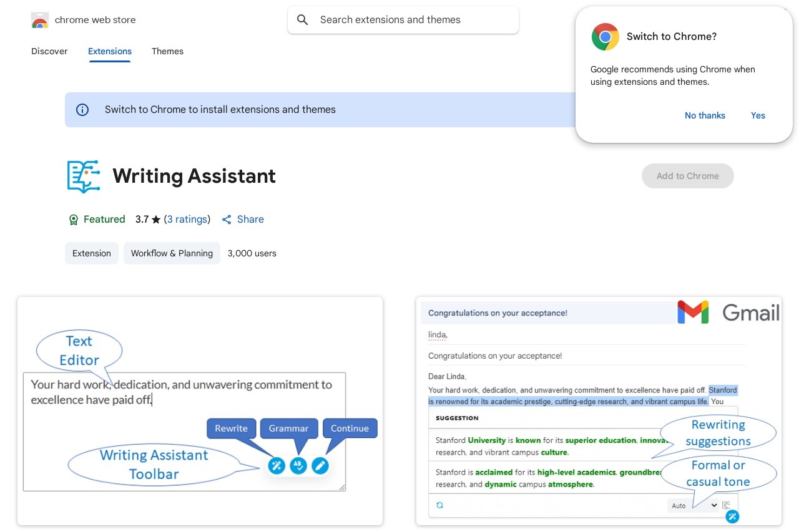Open the Text Editor toolbar screenshot thumbnail

[x=200, y=411]
